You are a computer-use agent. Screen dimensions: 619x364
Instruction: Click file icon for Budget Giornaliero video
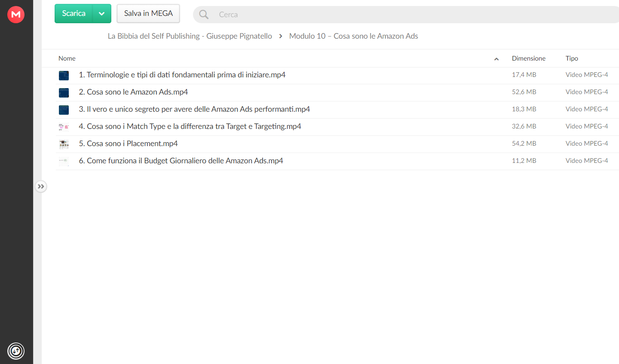click(x=64, y=161)
